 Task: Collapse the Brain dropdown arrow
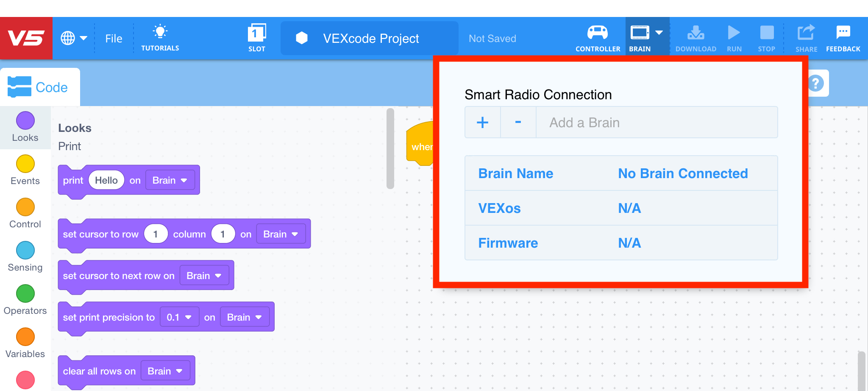pyautogui.click(x=659, y=33)
